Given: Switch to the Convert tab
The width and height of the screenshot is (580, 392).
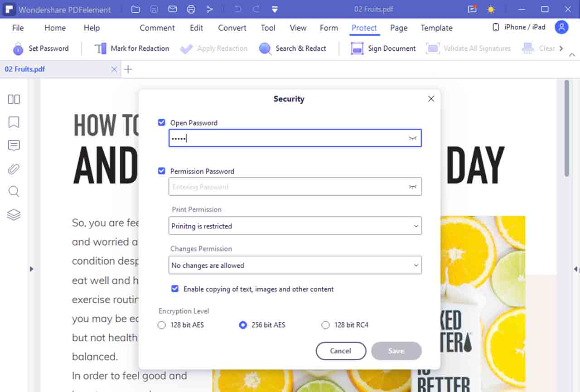Looking at the screenshot, I should click(x=232, y=28).
